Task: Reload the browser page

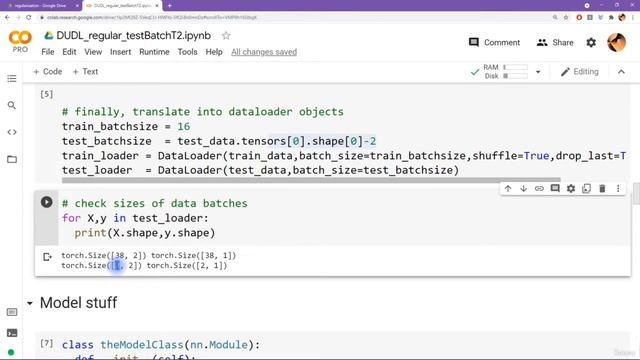Action: pos(29,18)
